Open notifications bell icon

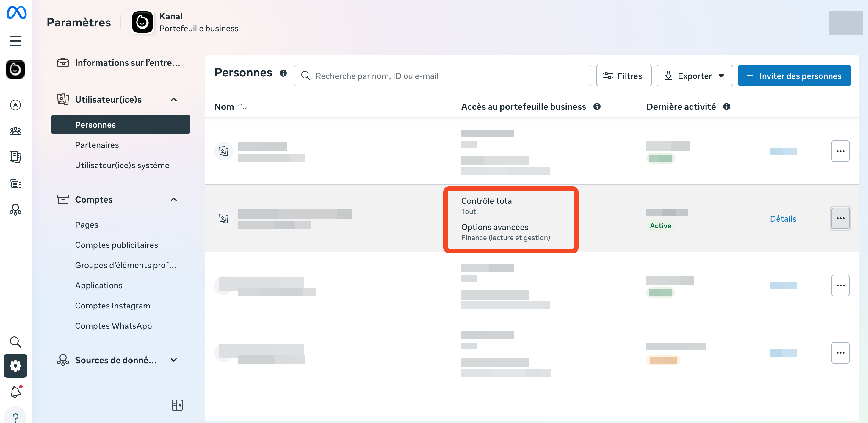coord(15,392)
